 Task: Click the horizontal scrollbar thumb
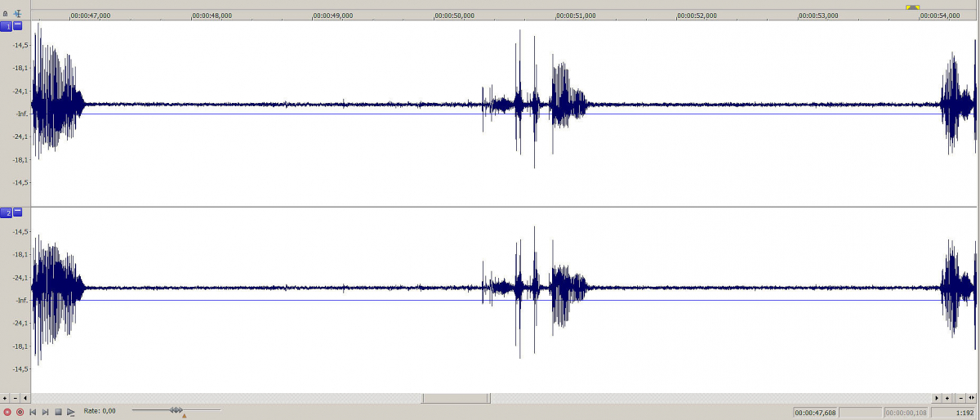pos(456,398)
